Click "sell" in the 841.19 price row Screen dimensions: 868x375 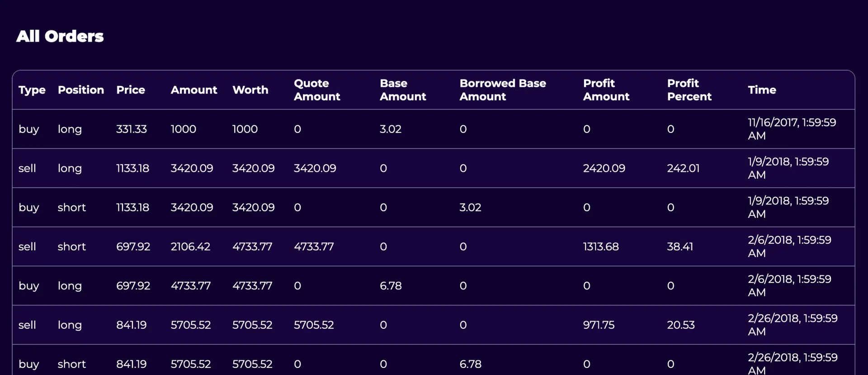coord(27,325)
